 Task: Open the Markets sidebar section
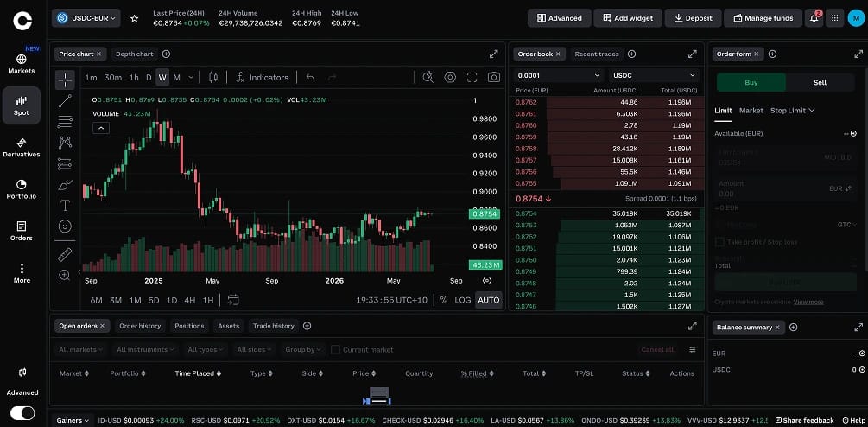coord(22,64)
